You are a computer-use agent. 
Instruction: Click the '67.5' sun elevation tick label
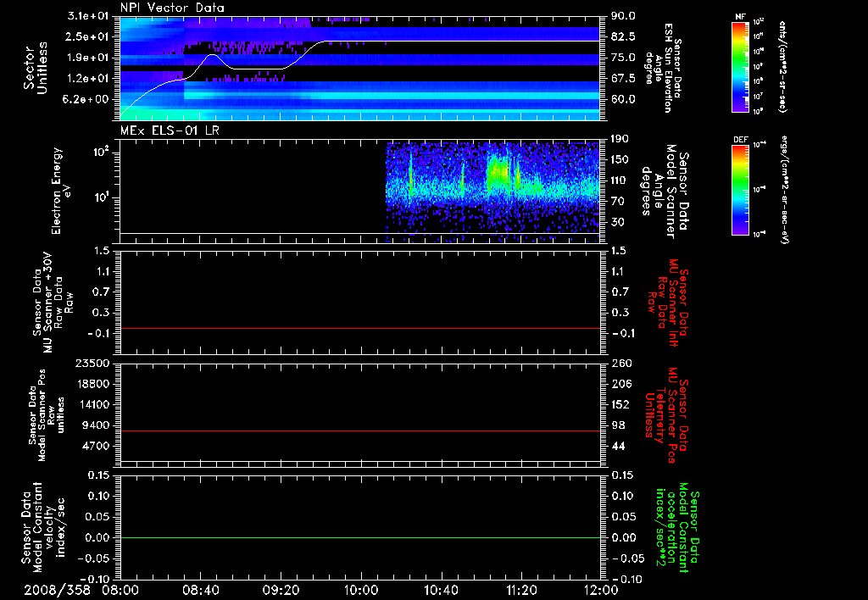click(623, 78)
